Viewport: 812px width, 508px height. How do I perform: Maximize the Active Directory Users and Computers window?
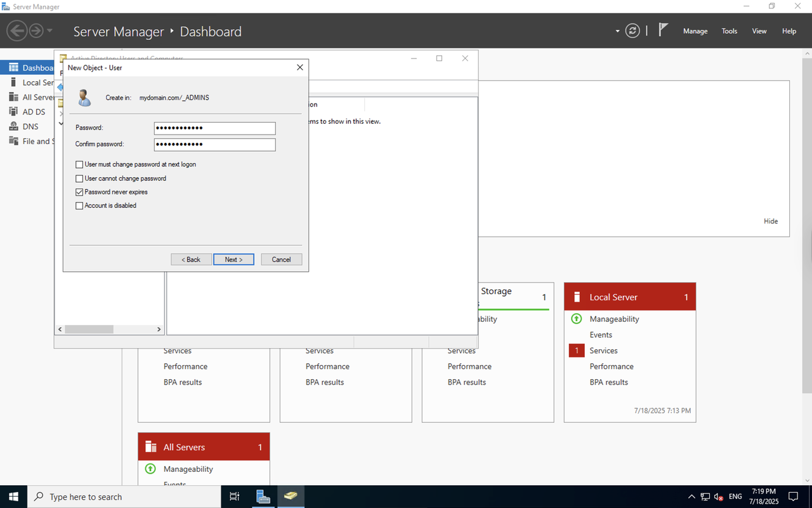[x=439, y=58]
